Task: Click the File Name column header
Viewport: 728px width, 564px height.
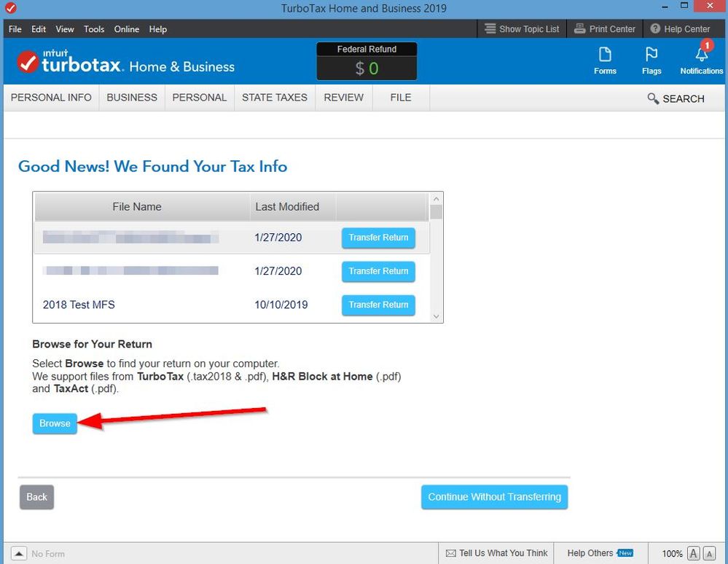Action: [142, 207]
